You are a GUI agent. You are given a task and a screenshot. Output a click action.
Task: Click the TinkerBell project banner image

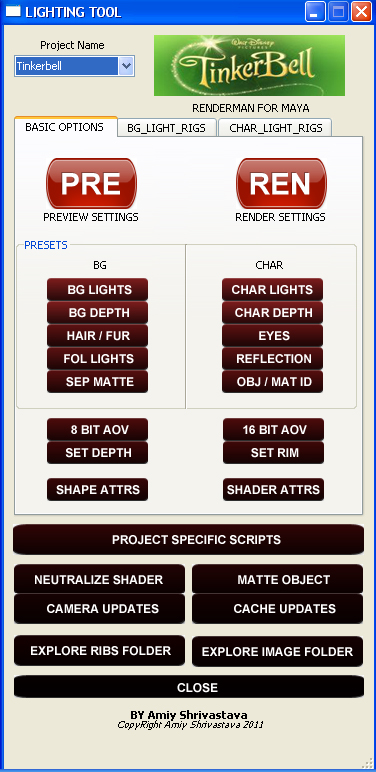tap(249, 65)
